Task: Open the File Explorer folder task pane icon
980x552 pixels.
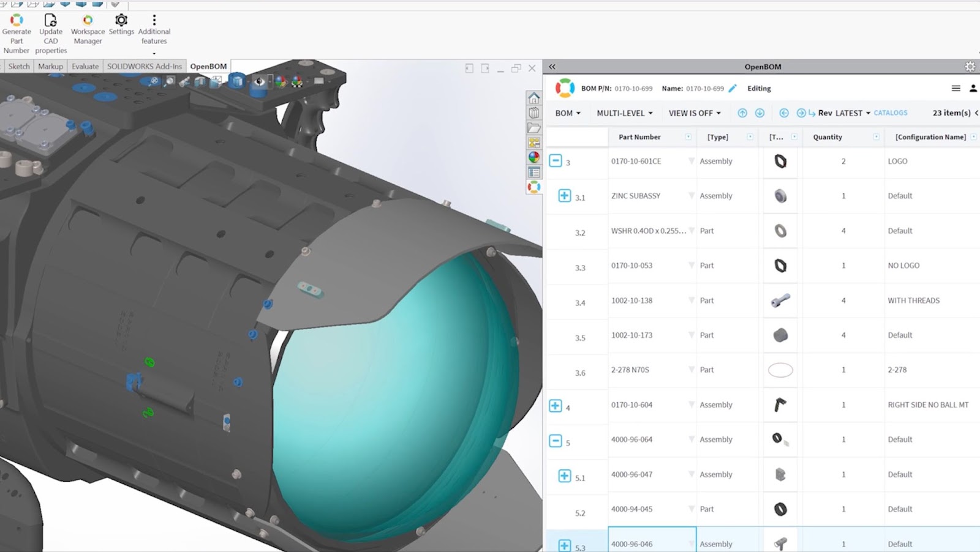Action: (x=534, y=128)
